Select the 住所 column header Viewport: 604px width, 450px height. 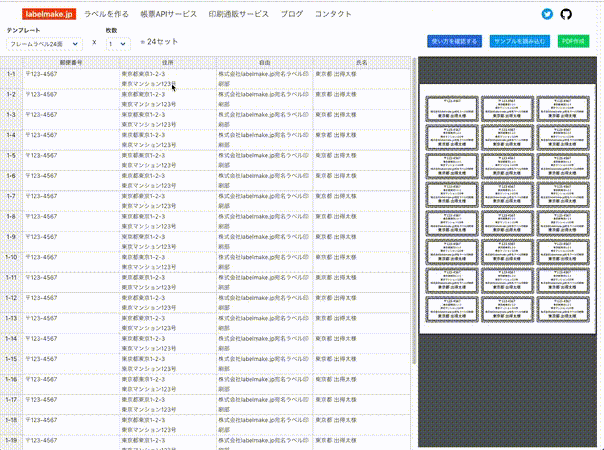click(168, 62)
